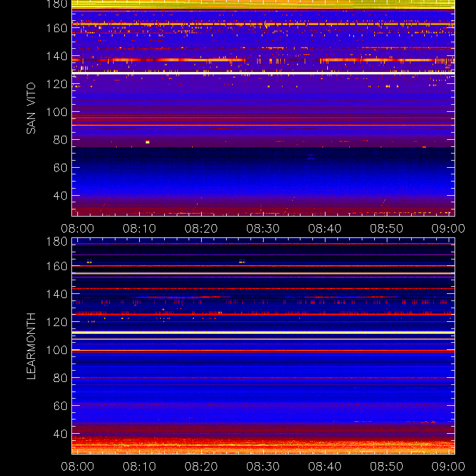Pick the 80 frequency label on Learmonth plot
The height and width of the screenshot is (476, 476).
[60, 378]
